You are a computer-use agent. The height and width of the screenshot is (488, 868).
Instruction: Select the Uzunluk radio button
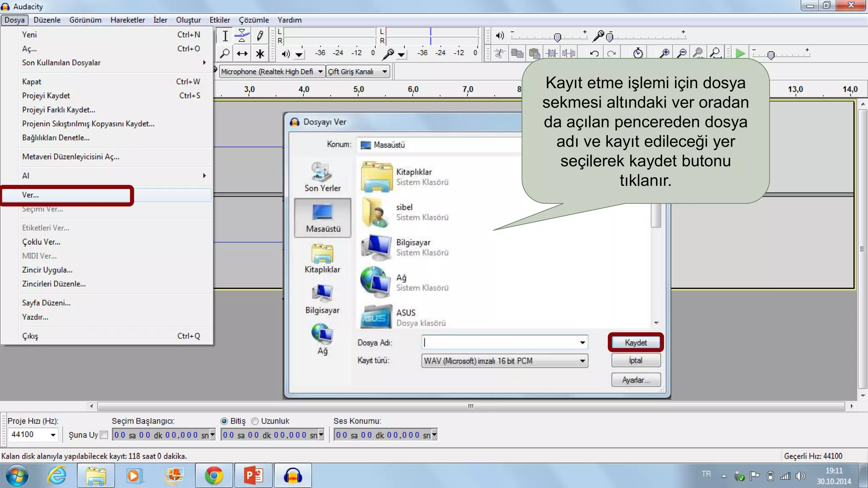coord(255,421)
